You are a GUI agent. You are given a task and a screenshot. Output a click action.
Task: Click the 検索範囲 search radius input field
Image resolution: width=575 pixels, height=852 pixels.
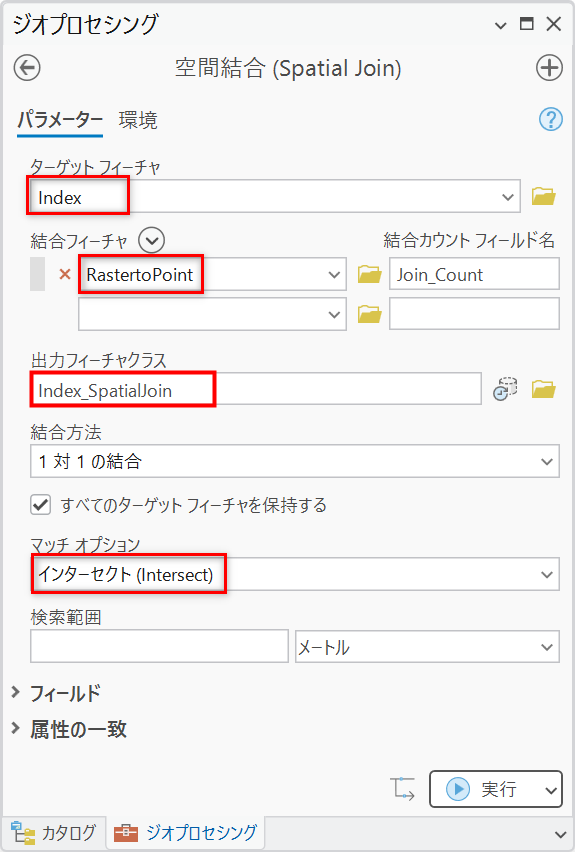point(159,647)
